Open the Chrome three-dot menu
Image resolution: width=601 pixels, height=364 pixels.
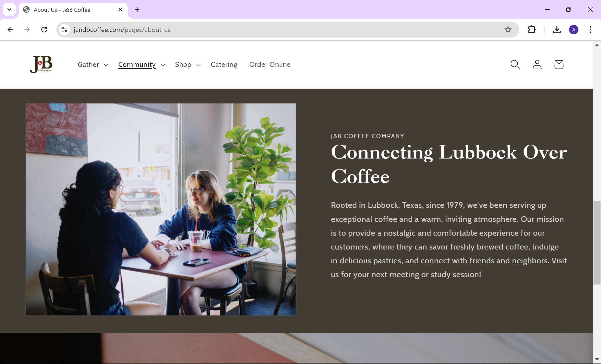[x=590, y=30]
